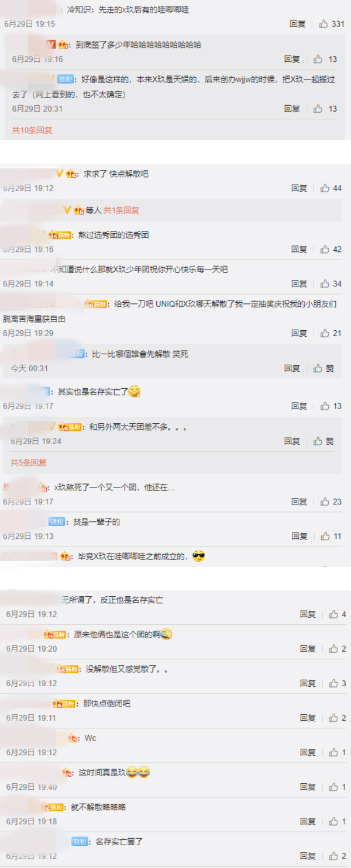Like the '求求了 快点解散吧' comment
This screenshot has height=868, width=351.
click(331, 188)
